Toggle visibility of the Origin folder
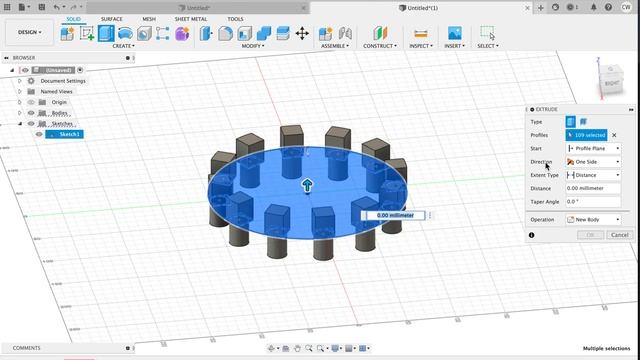 [x=31, y=102]
